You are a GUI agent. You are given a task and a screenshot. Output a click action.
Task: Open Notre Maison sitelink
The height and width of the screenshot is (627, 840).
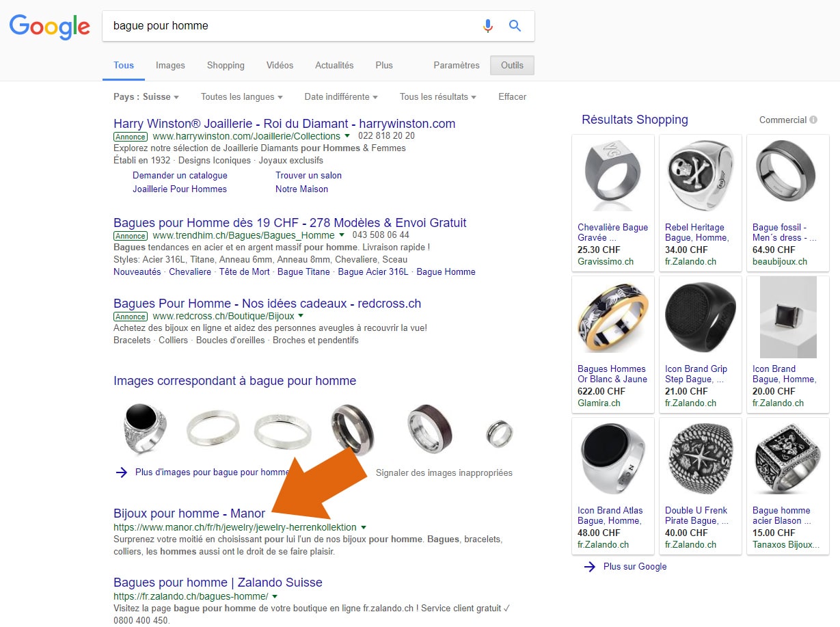pos(301,189)
